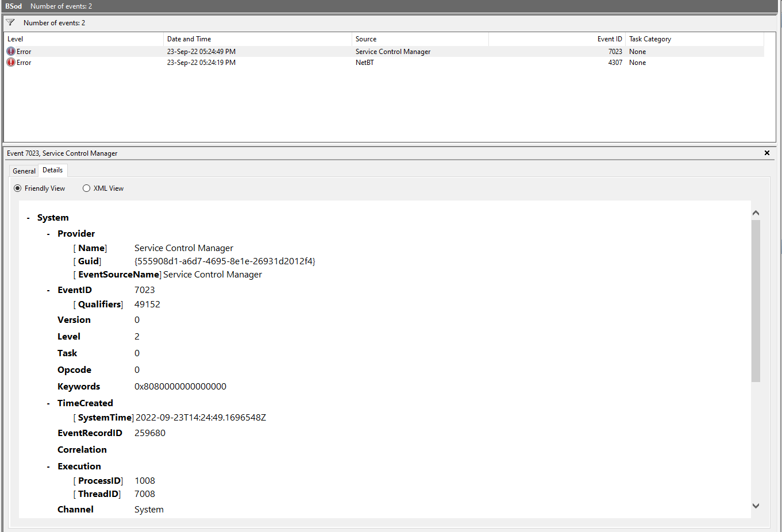Select the NetBT event row source cell
The height and width of the screenshot is (532, 782).
(x=365, y=63)
